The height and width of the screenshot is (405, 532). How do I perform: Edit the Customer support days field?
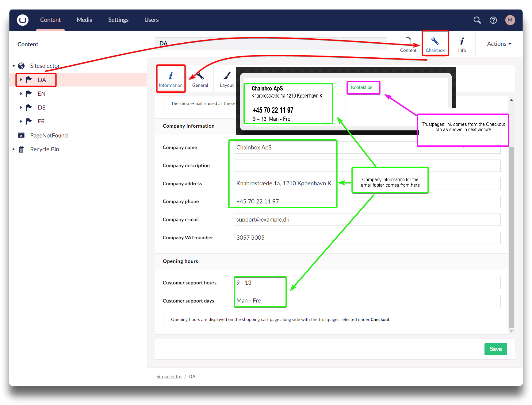tap(367, 301)
